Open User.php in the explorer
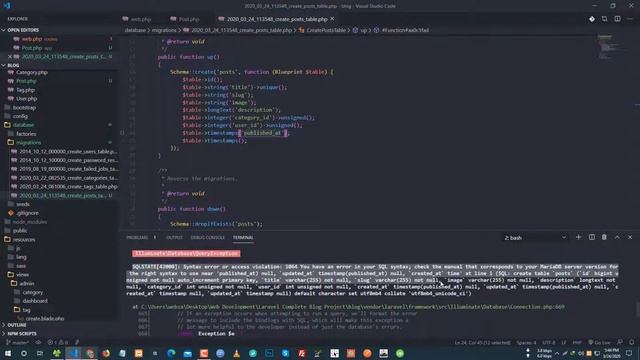 click(x=27, y=98)
